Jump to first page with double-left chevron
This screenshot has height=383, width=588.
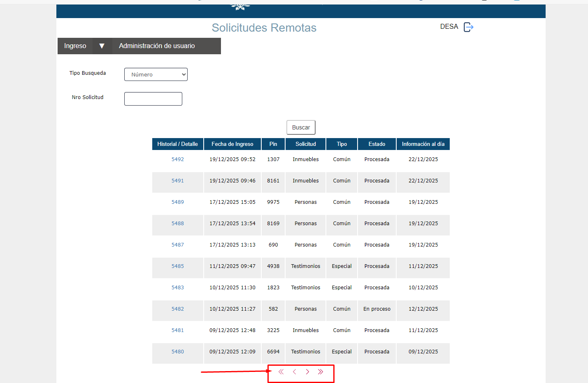pos(281,371)
